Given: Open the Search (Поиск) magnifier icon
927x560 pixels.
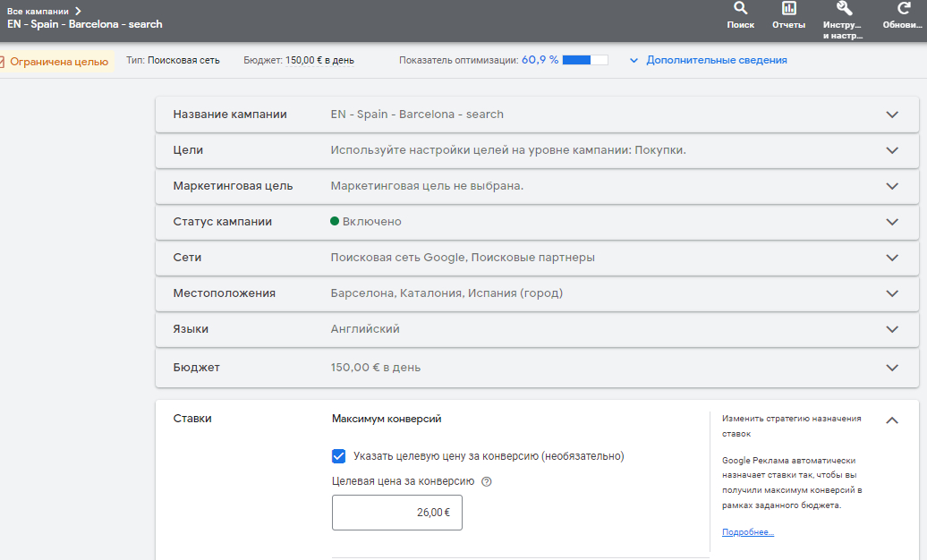Looking at the screenshot, I should tap(740, 9).
